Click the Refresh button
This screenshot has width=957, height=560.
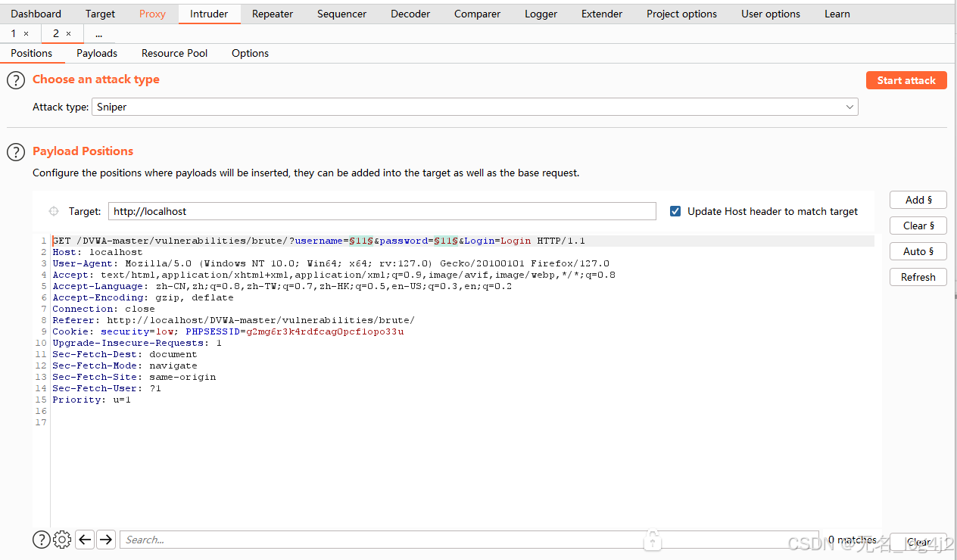tap(918, 277)
